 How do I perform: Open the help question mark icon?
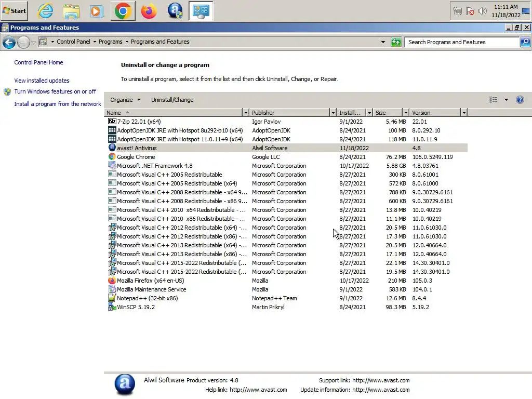520,100
